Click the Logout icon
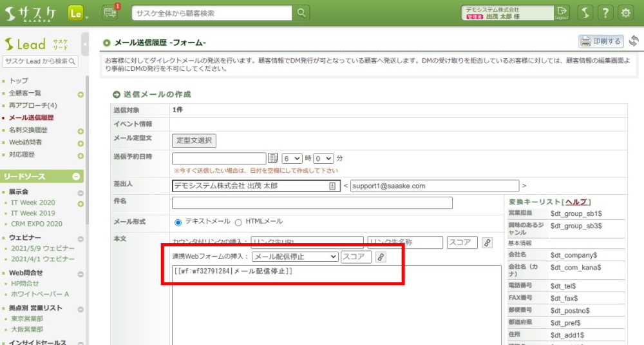Image resolution: width=644 pixels, height=345 pixels. [562, 12]
